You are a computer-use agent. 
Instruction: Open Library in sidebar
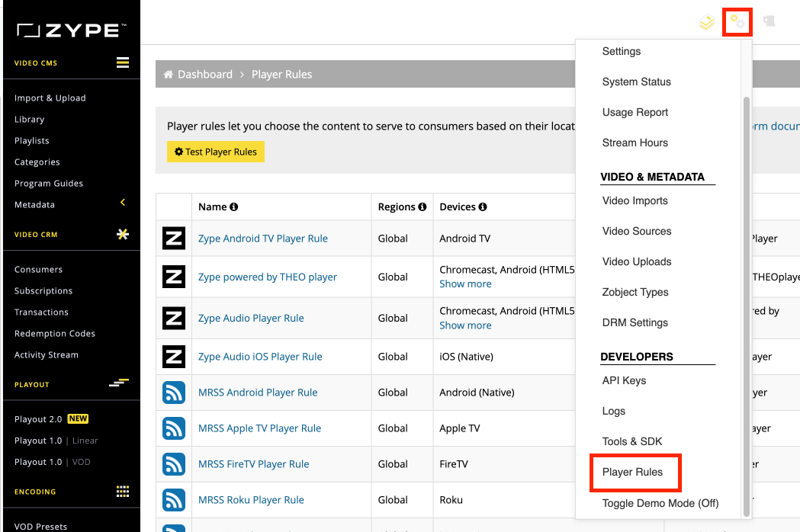29,120
